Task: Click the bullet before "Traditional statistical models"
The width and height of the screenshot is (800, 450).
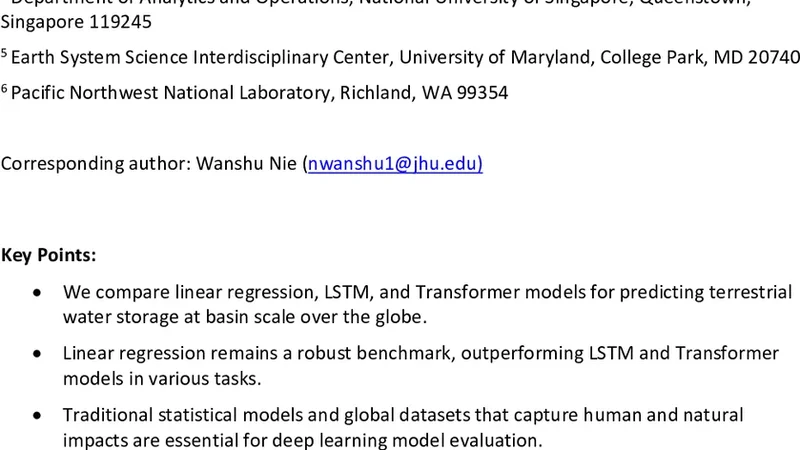Action: [38, 415]
